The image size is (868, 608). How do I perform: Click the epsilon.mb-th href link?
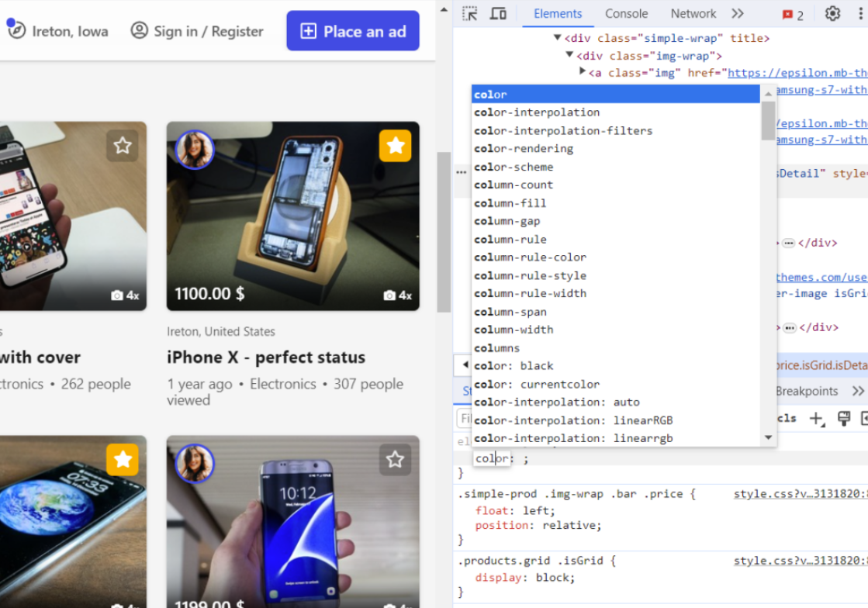coord(797,73)
